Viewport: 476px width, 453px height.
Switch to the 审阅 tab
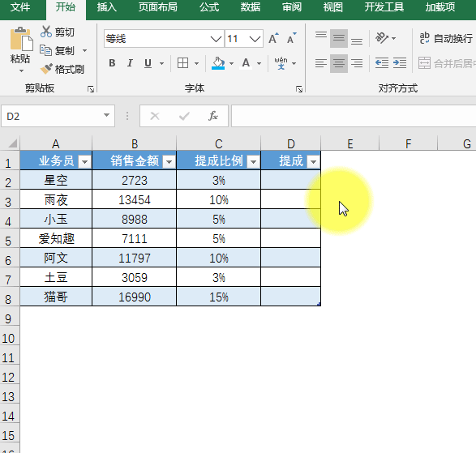click(x=292, y=7)
